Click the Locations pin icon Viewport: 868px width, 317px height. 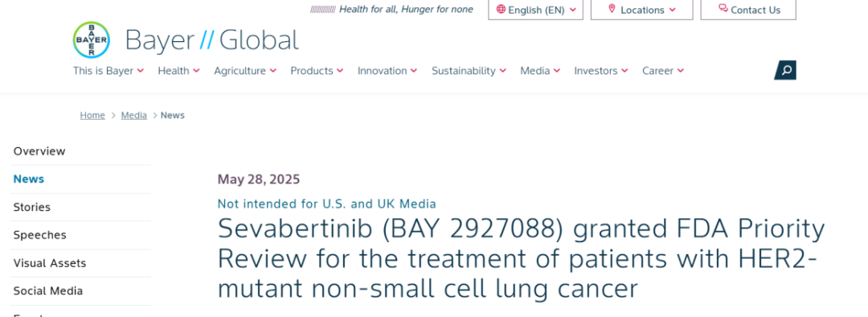pyautogui.click(x=612, y=9)
